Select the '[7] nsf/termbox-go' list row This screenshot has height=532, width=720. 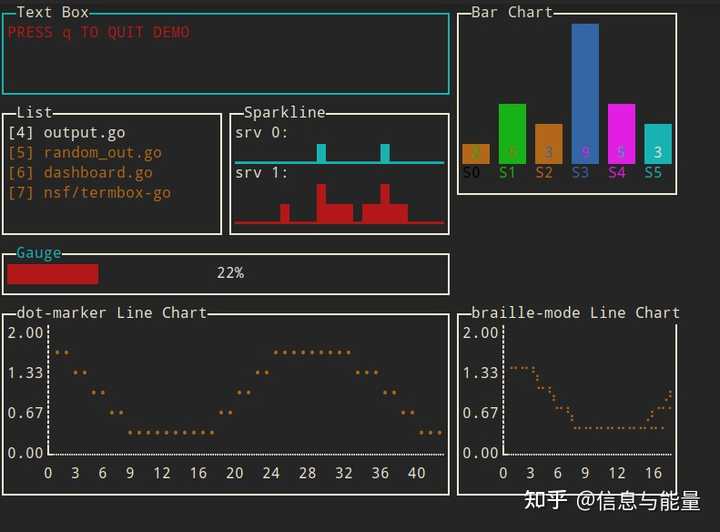click(90, 192)
